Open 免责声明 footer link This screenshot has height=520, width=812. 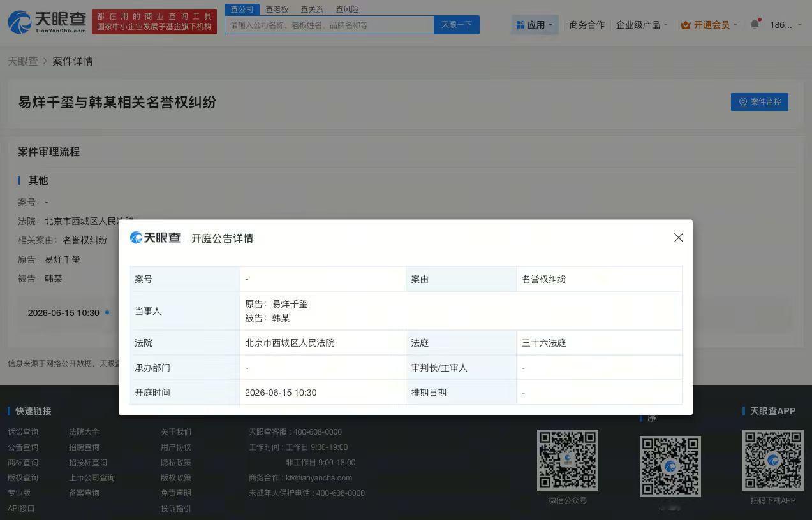pos(176,493)
